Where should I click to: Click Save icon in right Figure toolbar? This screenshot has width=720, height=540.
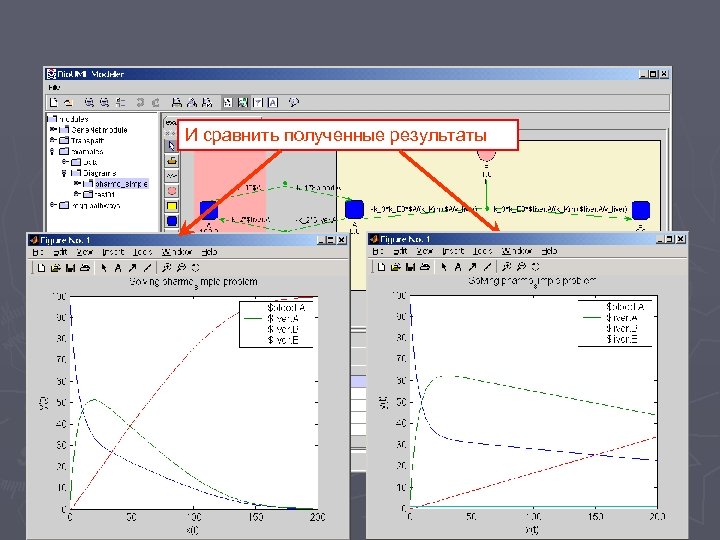[411, 267]
